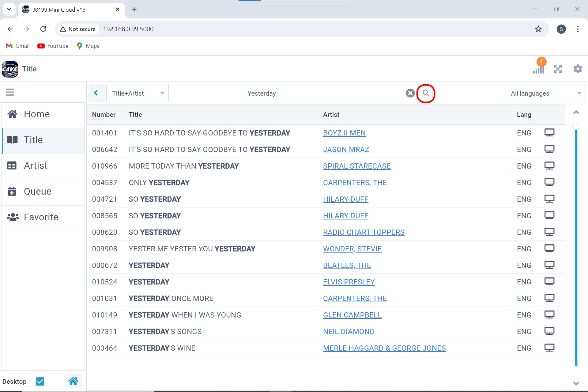
Task: Bookmark page with the star icon
Action: pyautogui.click(x=538, y=29)
